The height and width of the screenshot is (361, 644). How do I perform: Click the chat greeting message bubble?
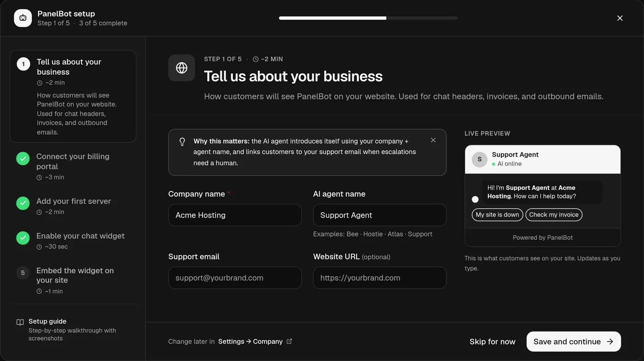pos(542,192)
